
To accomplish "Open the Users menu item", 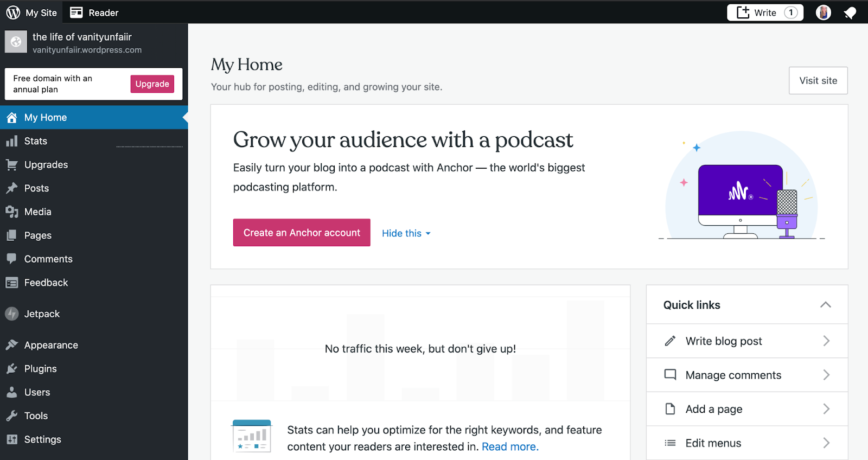I will [x=94, y=392].
